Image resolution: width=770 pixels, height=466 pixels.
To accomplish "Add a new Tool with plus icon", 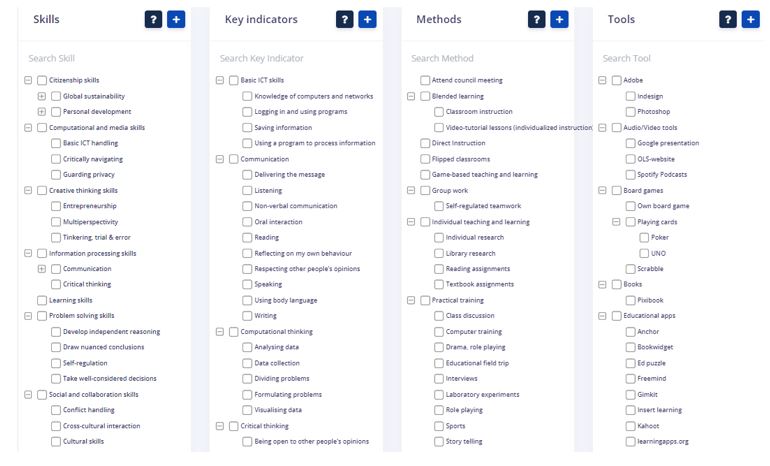I will (750, 20).
